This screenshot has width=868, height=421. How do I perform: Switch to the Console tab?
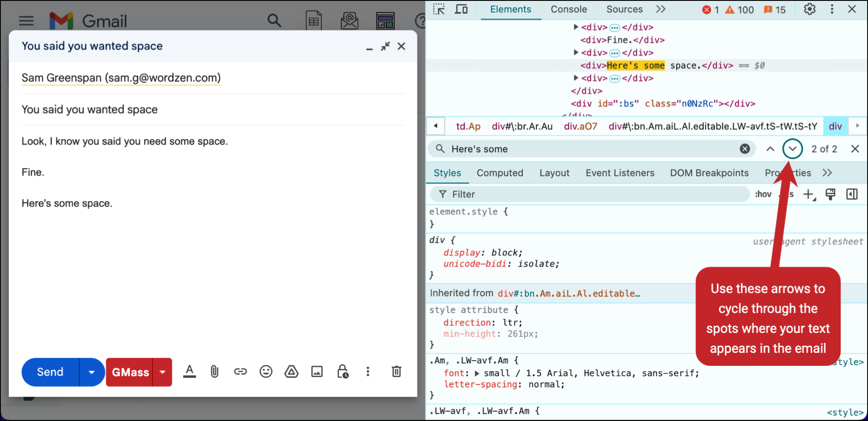tap(569, 9)
